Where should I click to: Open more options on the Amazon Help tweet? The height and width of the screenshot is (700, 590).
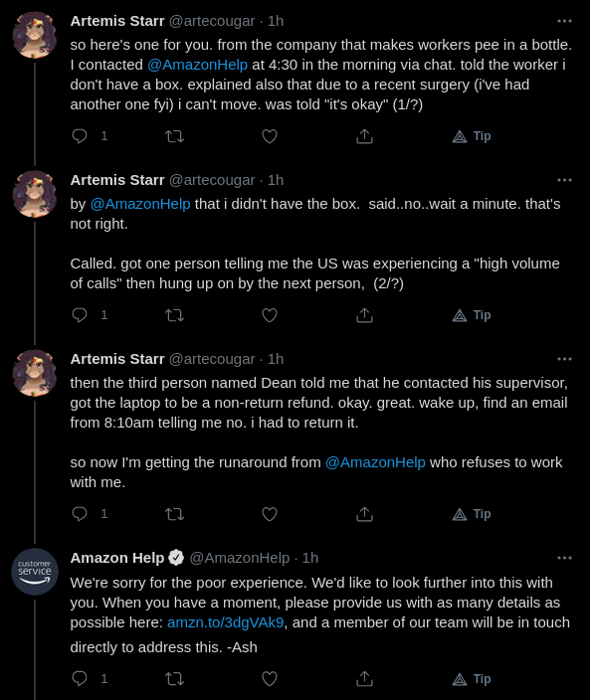(564, 558)
